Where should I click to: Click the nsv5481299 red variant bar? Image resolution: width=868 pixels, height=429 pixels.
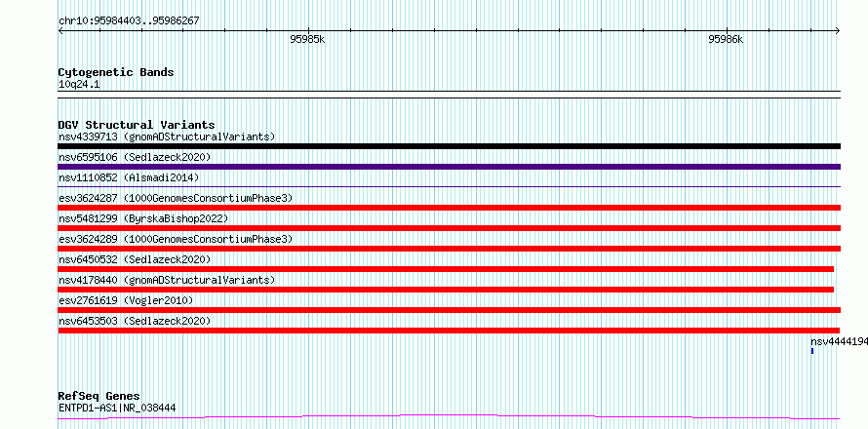(x=449, y=228)
